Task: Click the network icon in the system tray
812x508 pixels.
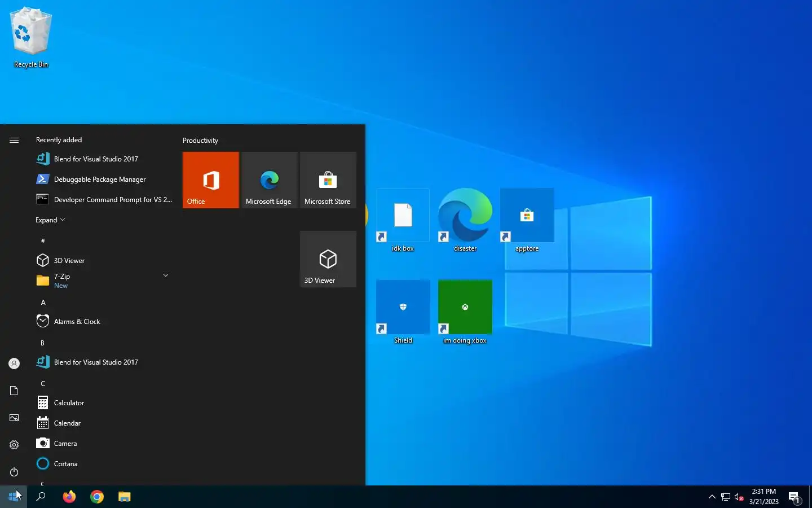Action: (726, 497)
